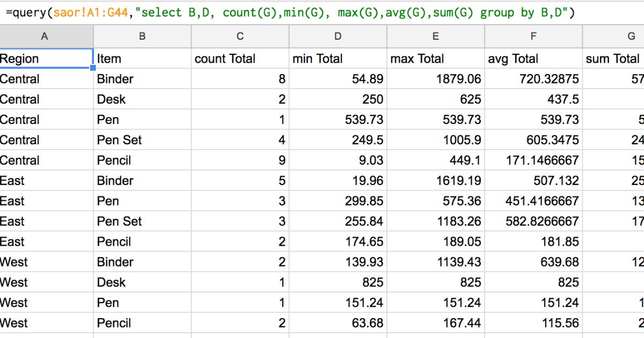The width and height of the screenshot is (644, 338).
Task: Select column B header
Action: click(142, 36)
